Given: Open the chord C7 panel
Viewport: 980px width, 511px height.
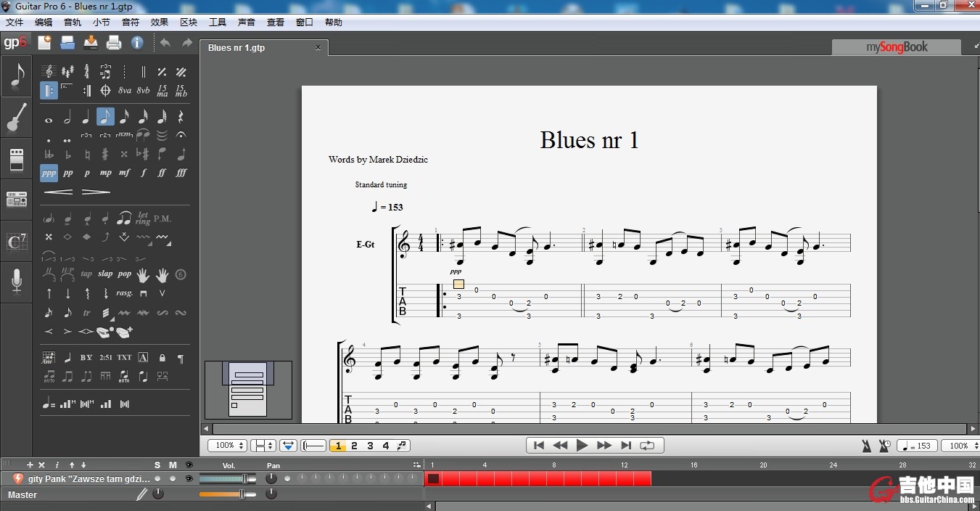Looking at the screenshot, I should click(x=17, y=241).
